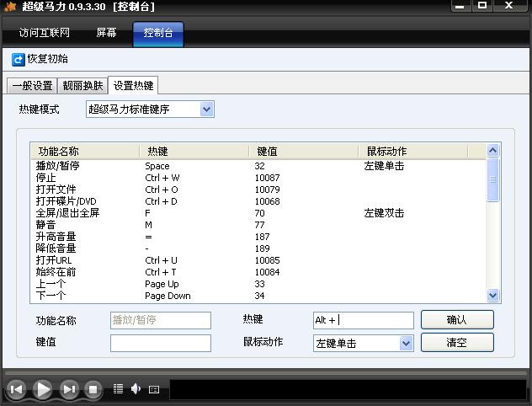
Task: Click the 清空 button
Action: pos(457,342)
